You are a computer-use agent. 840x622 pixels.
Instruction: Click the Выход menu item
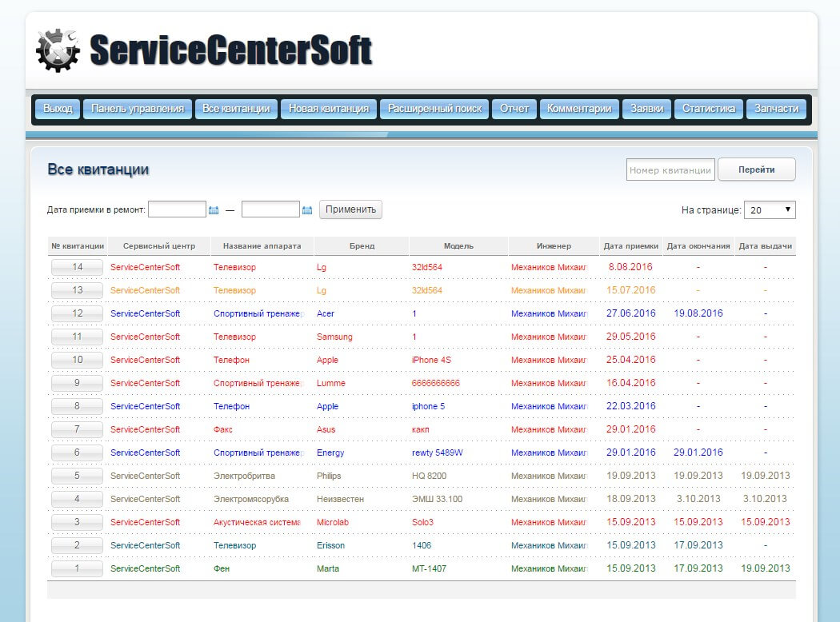pos(58,109)
